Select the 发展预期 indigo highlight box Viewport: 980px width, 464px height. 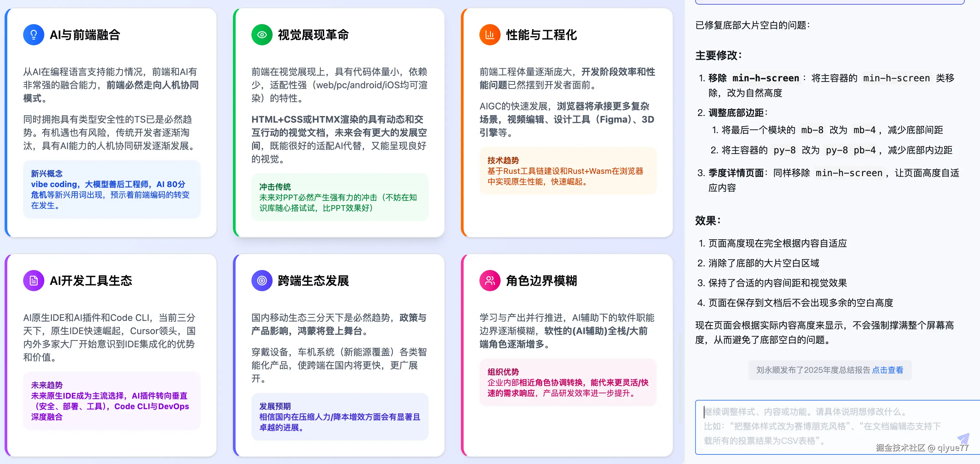[340, 416]
